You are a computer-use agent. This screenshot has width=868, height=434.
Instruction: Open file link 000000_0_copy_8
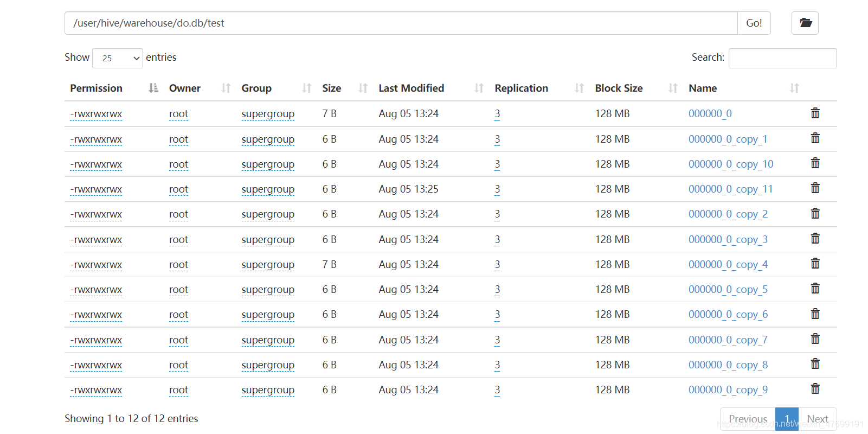coord(728,365)
